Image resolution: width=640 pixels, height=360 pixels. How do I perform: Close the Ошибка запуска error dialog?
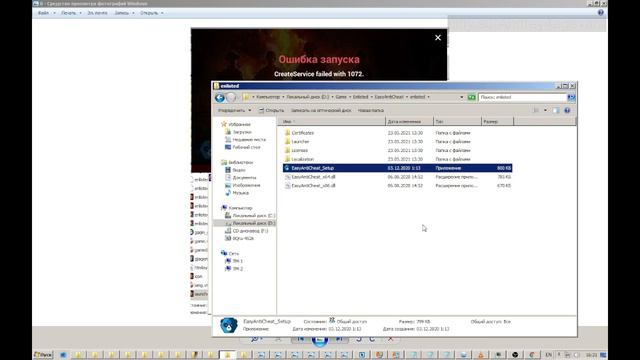click(x=438, y=38)
